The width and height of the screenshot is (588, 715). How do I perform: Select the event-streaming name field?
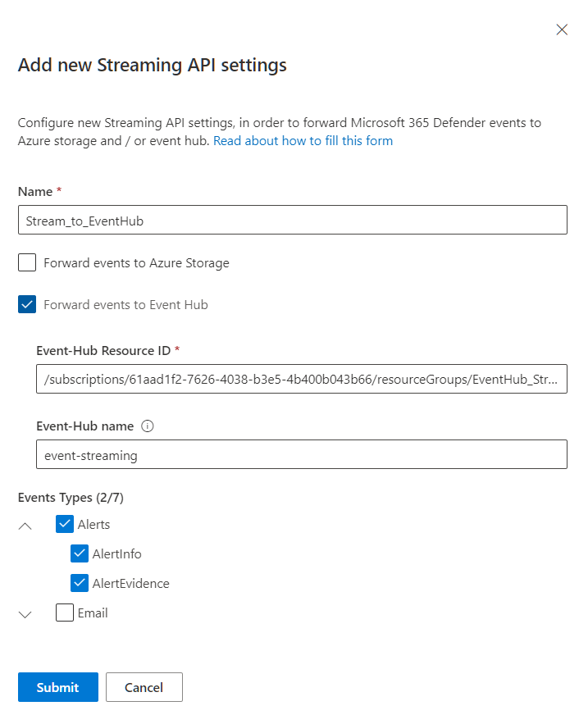[x=302, y=454]
